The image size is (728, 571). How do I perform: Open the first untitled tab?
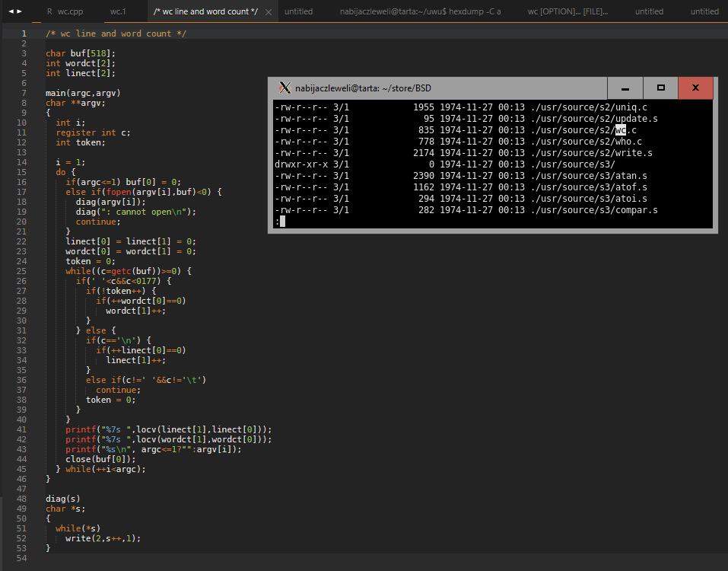298,11
